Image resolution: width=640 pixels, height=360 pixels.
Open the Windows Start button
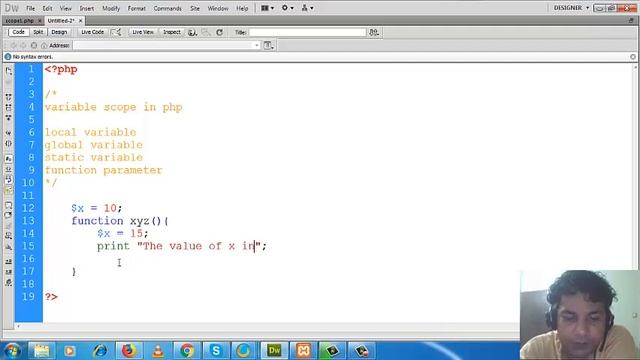12,351
